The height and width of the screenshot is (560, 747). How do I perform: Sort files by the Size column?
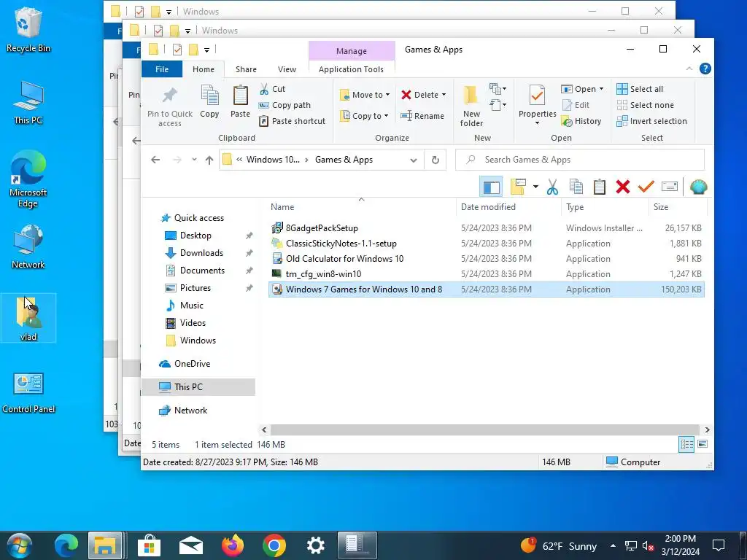point(677,207)
